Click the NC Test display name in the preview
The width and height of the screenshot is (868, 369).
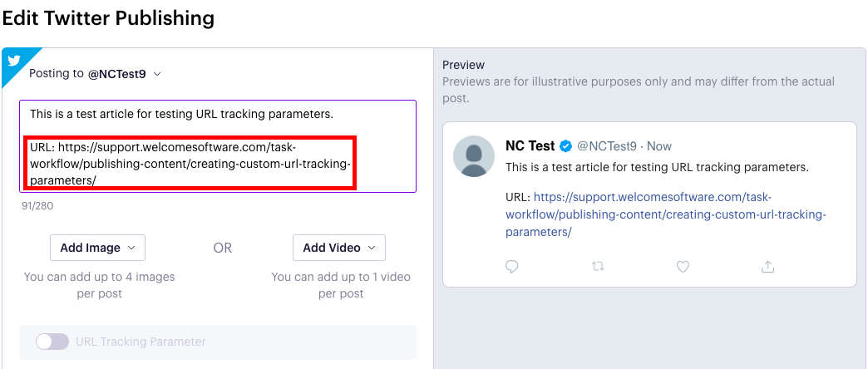(x=530, y=146)
